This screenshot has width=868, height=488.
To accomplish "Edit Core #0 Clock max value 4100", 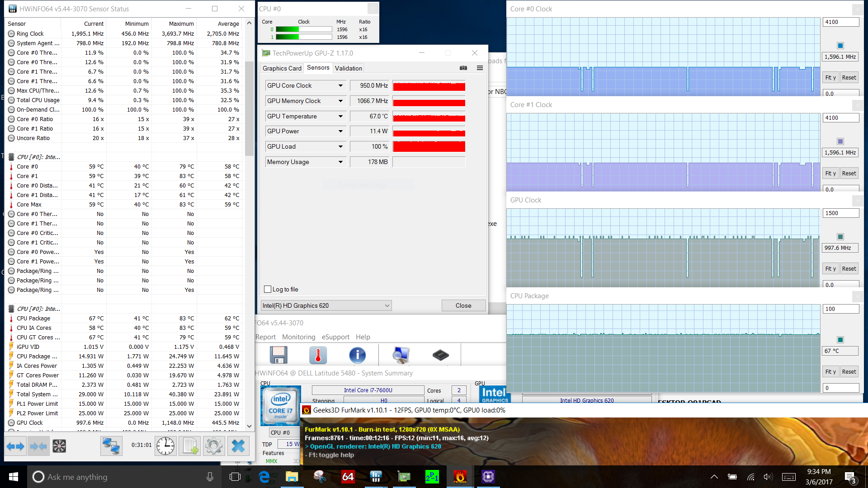I will coord(840,22).
